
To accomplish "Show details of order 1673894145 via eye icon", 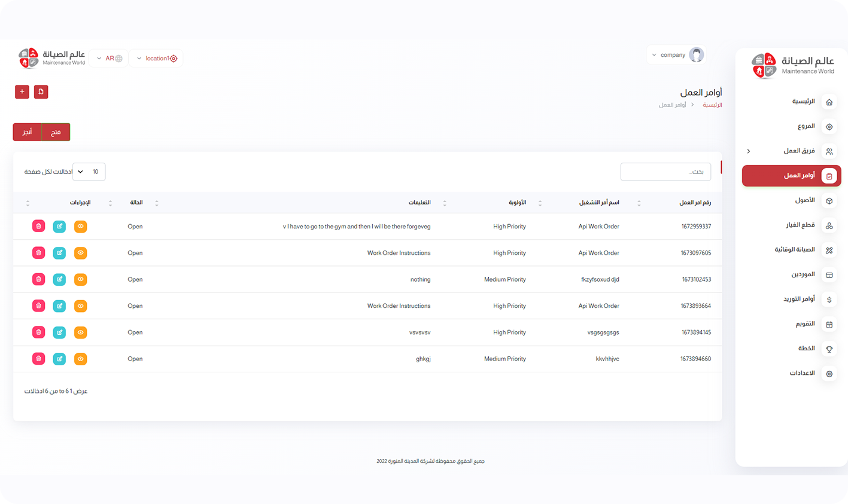I will 80,332.
